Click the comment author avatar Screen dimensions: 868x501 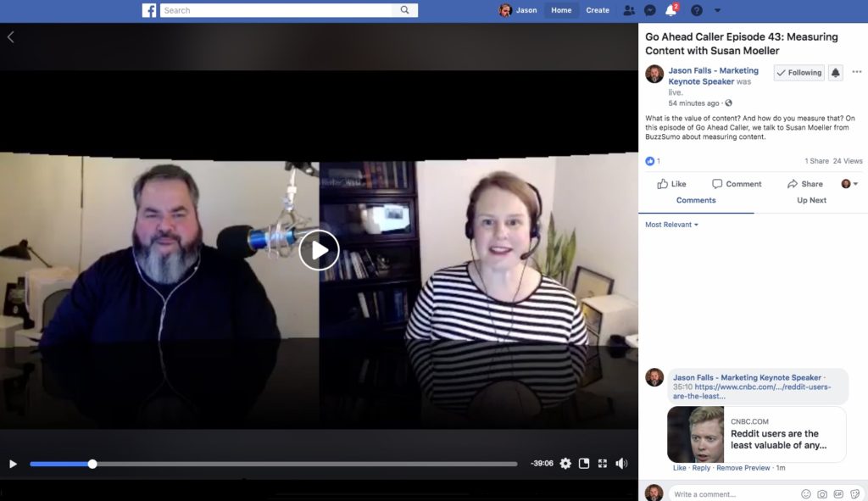(x=654, y=377)
